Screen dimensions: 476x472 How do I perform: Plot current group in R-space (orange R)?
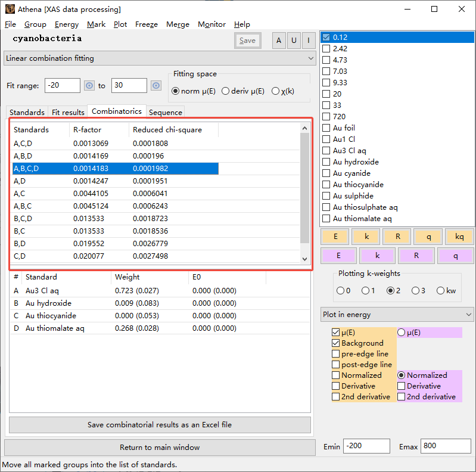click(x=397, y=237)
